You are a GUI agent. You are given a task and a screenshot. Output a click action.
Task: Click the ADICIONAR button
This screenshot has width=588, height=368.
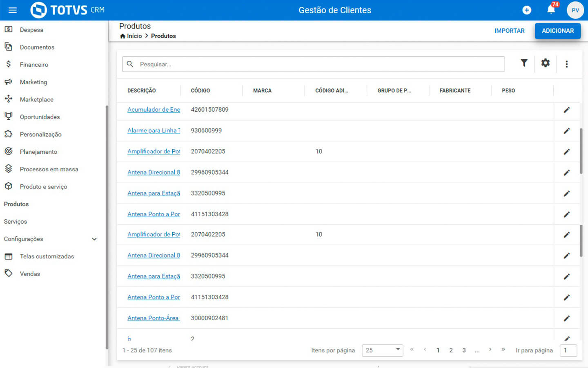(557, 31)
